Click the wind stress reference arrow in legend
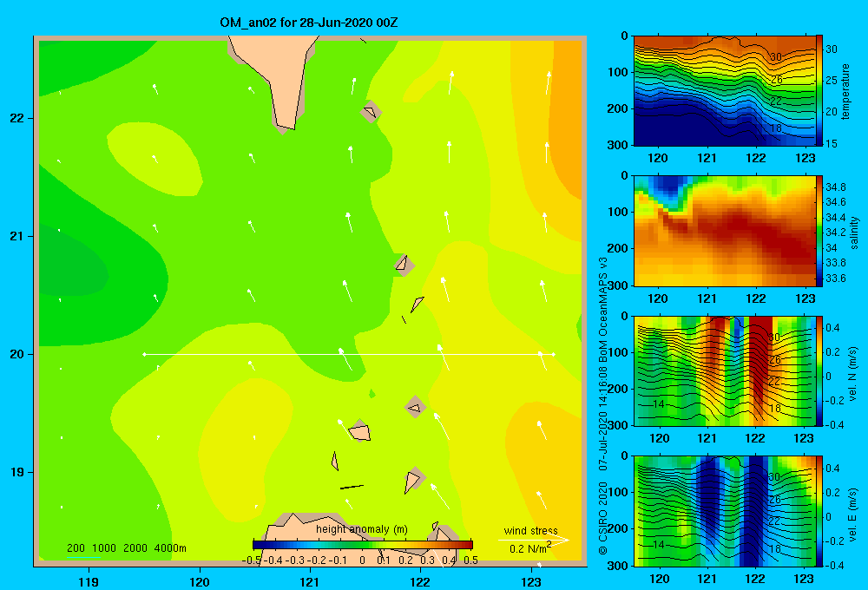 533,540
